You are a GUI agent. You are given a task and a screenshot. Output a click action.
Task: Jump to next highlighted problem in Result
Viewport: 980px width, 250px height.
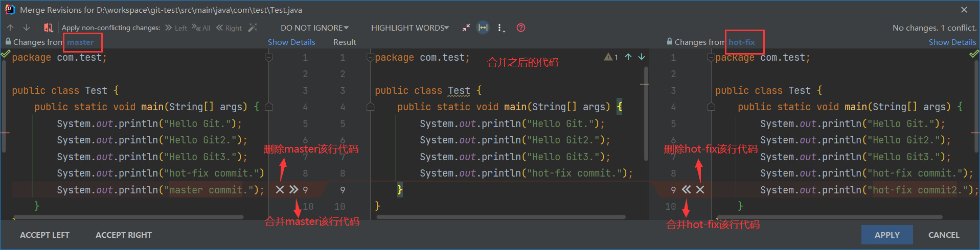coord(642,57)
